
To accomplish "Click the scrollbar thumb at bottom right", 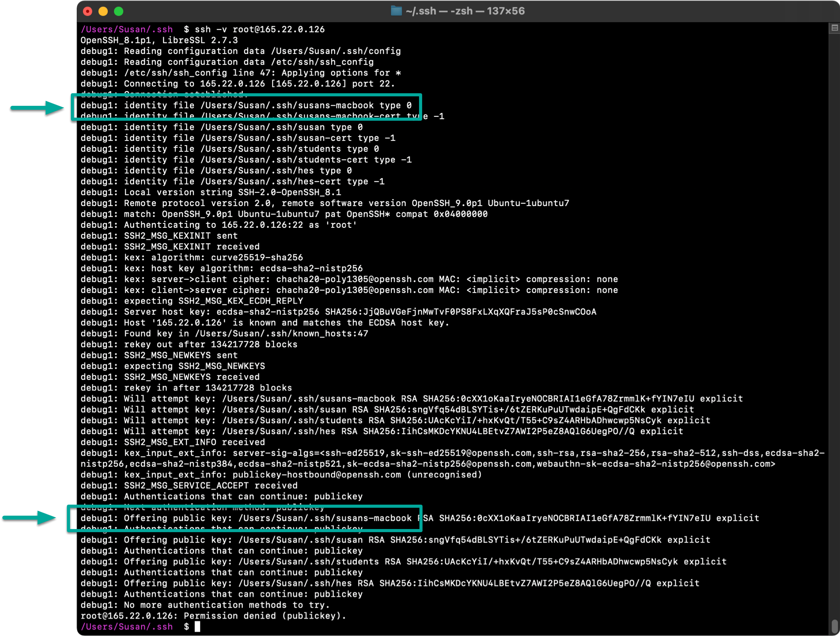I will pyautogui.click(x=834, y=627).
